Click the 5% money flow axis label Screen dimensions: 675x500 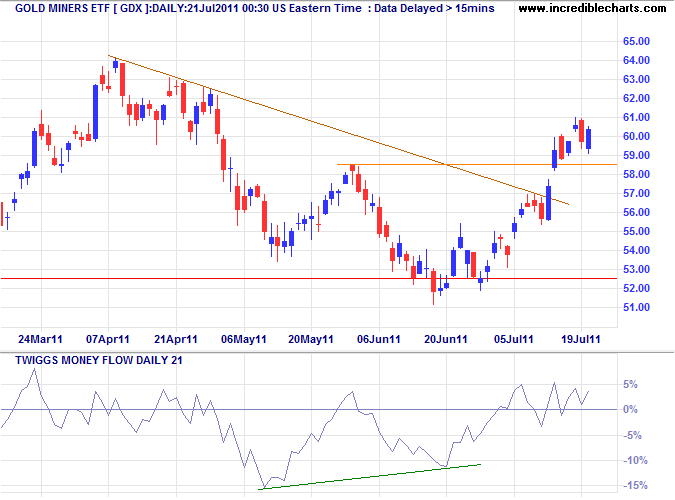pos(631,385)
